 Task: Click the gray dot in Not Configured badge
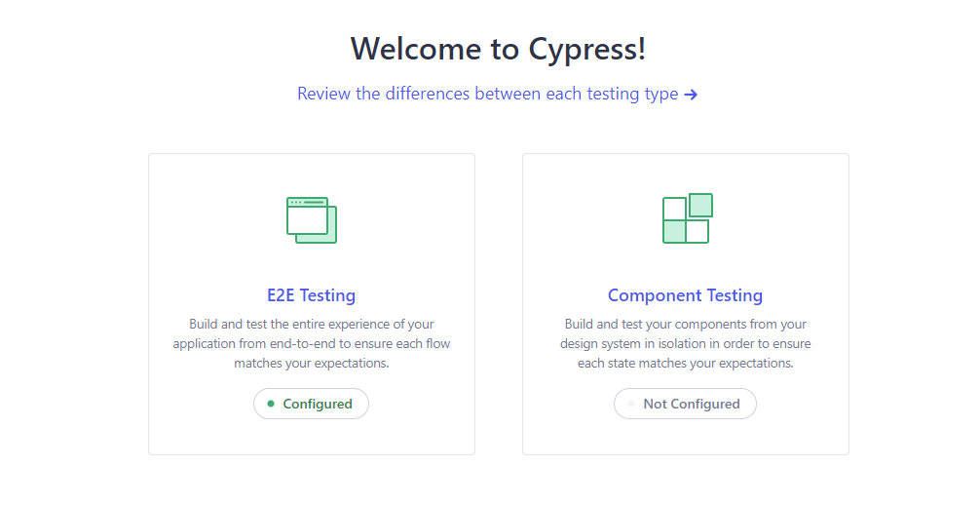631,404
